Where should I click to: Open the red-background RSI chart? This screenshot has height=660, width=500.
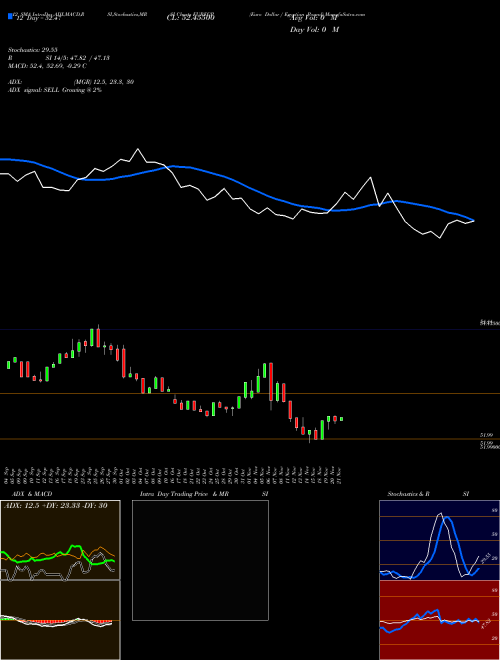tap(439, 620)
